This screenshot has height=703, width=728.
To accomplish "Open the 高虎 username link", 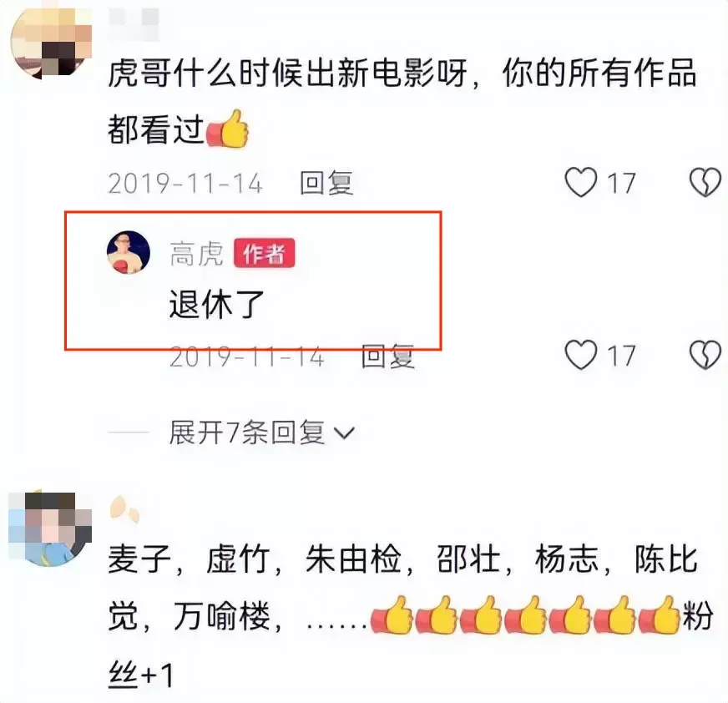I will pyautogui.click(x=197, y=254).
